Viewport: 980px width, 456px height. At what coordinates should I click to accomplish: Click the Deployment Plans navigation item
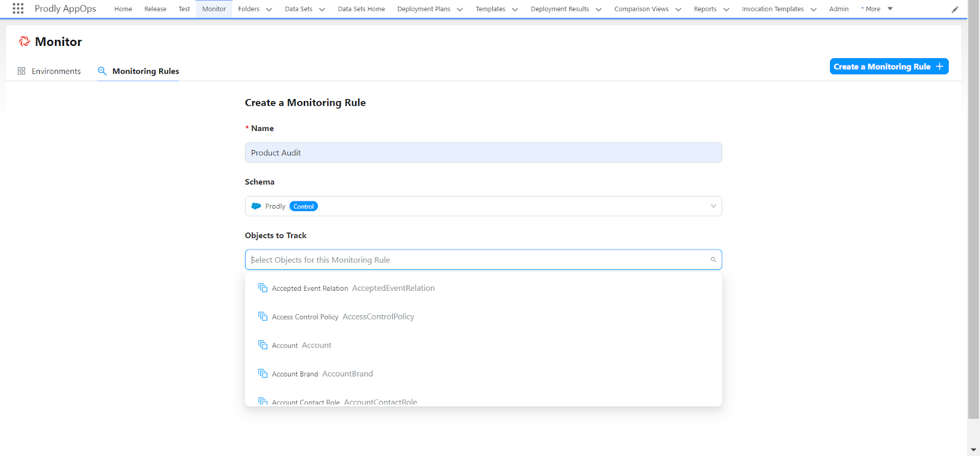tap(424, 9)
